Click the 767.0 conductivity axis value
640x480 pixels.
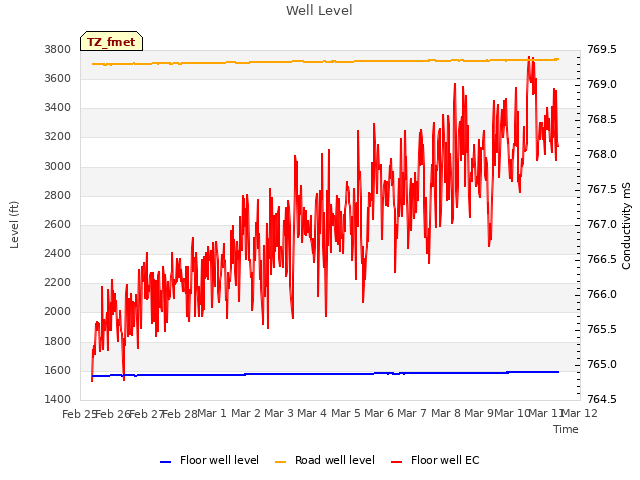(x=602, y=224)
